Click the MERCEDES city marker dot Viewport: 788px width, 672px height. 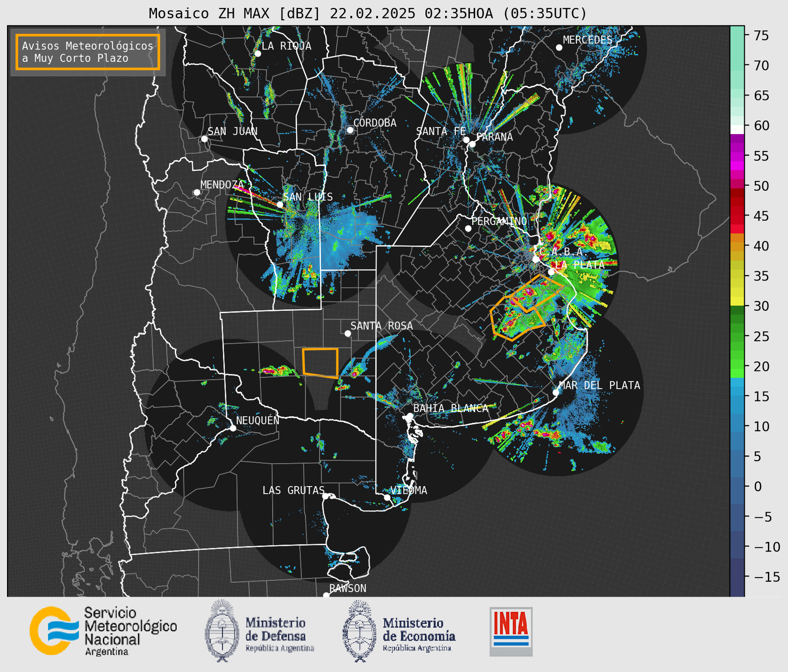click(559, 48)
